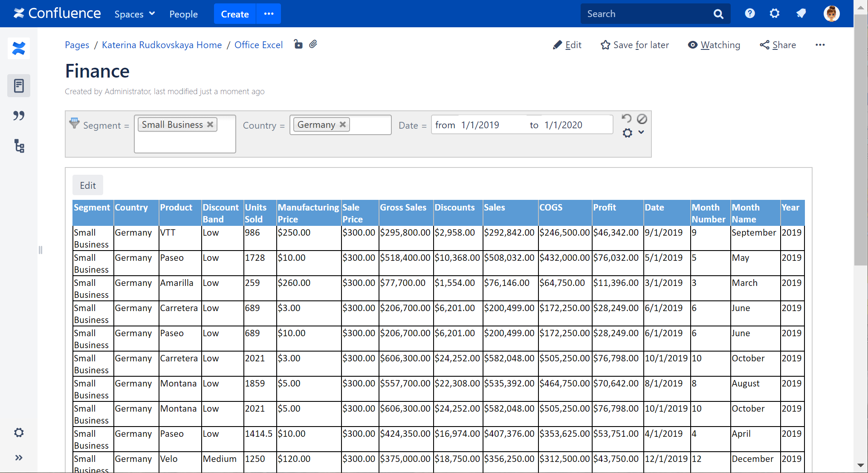Viewport: 868px width, 473px height.
Task: Remove the Germany country filter tag
Action: 342,124
